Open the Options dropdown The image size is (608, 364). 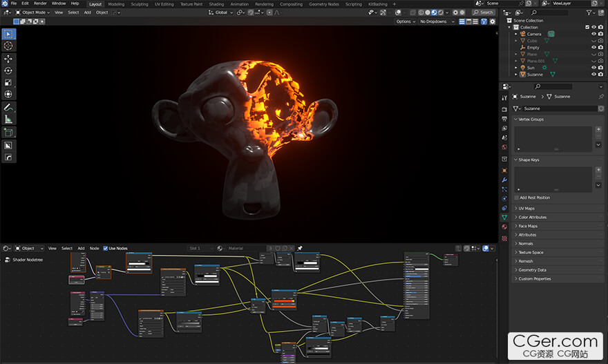point(406,21)
